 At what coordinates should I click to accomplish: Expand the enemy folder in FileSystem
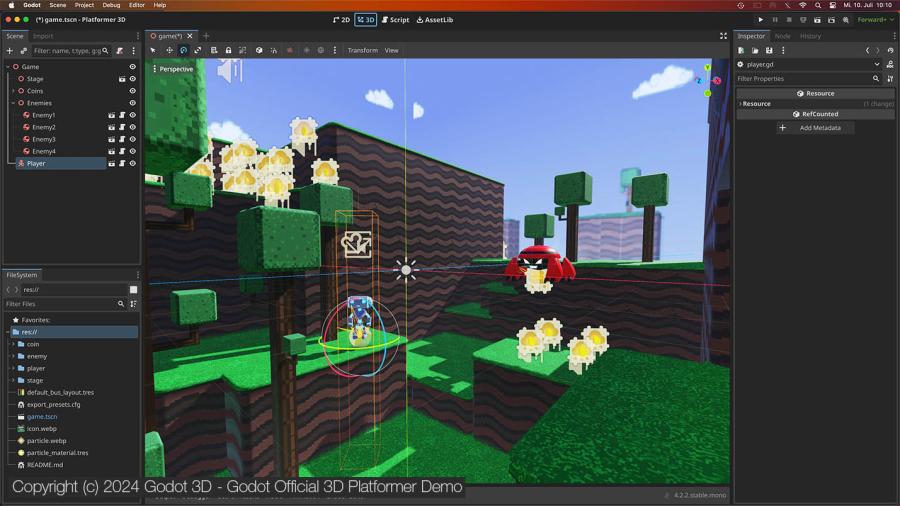[14, 356]
